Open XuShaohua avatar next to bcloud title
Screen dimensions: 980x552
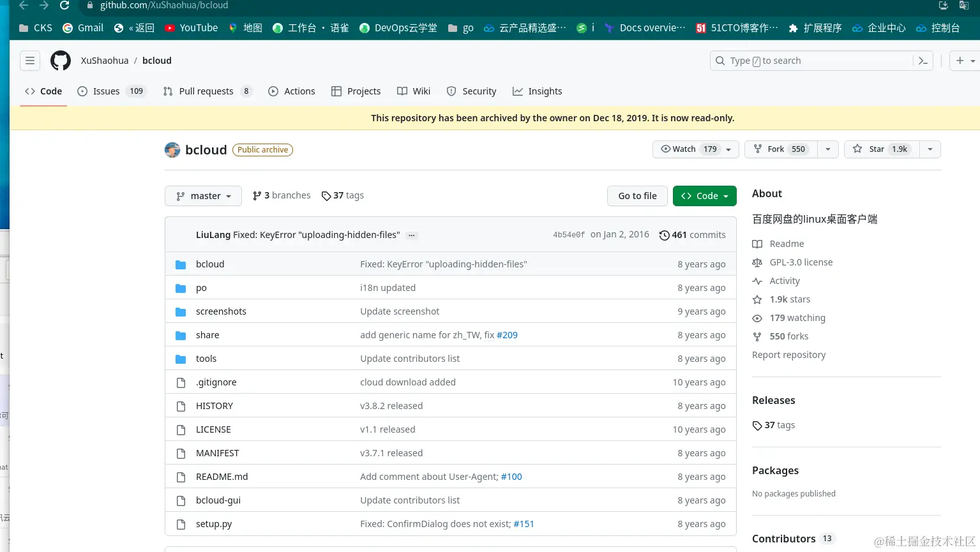[172, 150]
